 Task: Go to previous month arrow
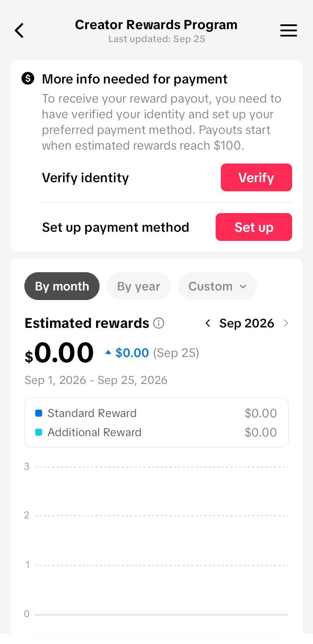click(x=208, y=323)
